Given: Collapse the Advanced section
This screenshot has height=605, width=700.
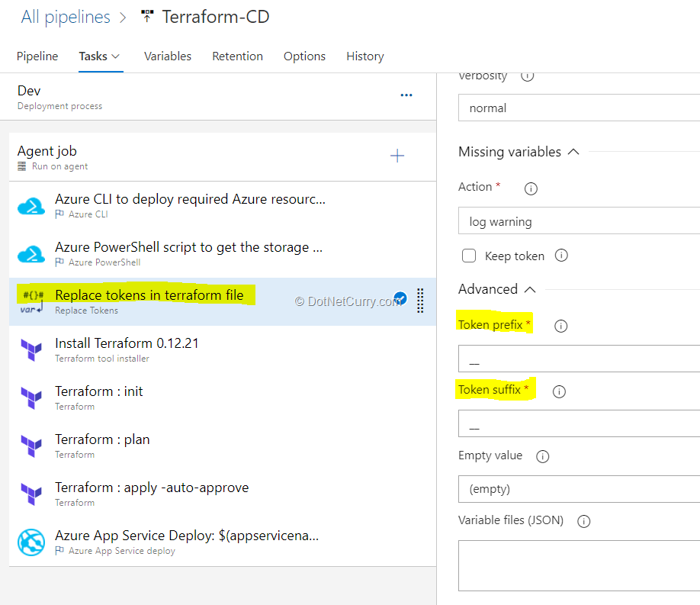Looking at the screenshot, I should coord(530,290).
